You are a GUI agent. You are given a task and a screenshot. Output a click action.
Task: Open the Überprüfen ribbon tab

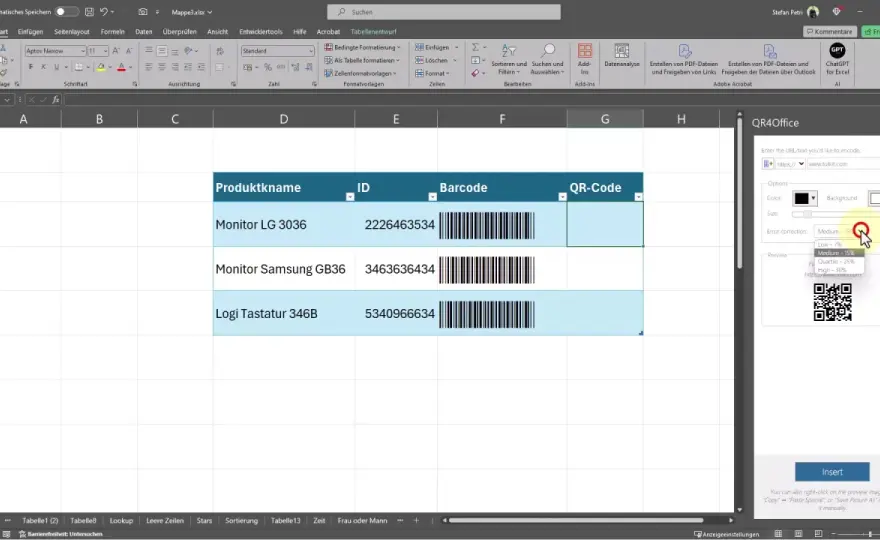click(x=180, y=32)
